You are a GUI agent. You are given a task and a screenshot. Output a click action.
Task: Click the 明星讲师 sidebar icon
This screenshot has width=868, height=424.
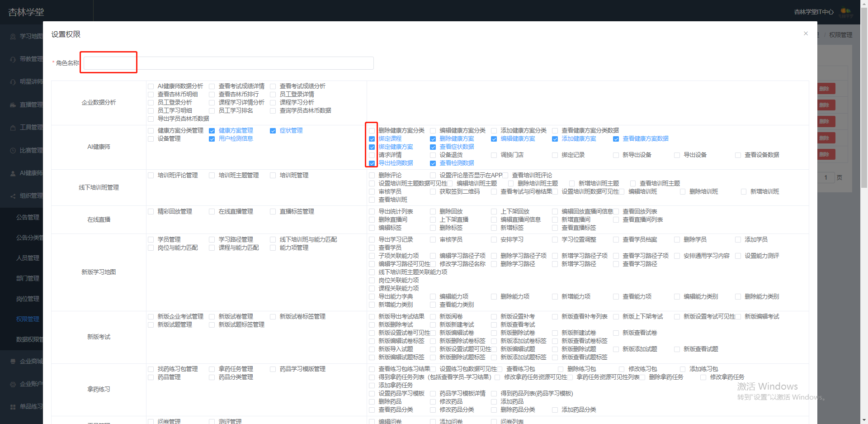click(13, 82)
